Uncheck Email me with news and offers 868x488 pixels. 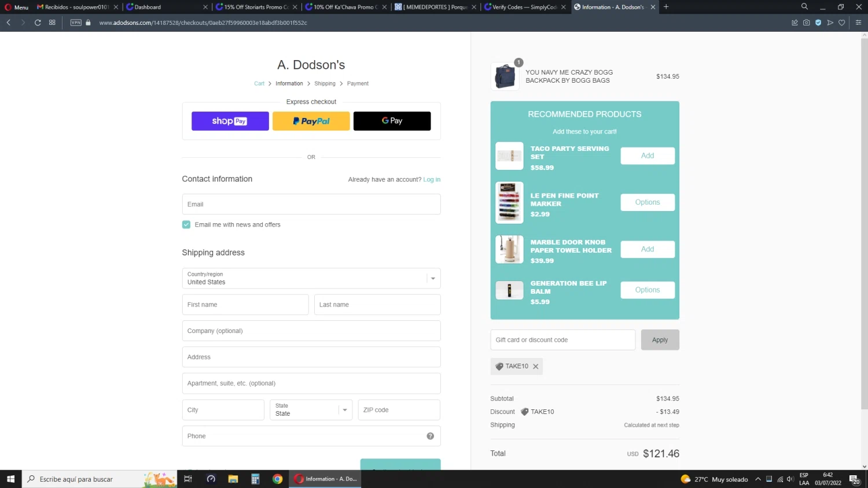click(186, 225)
